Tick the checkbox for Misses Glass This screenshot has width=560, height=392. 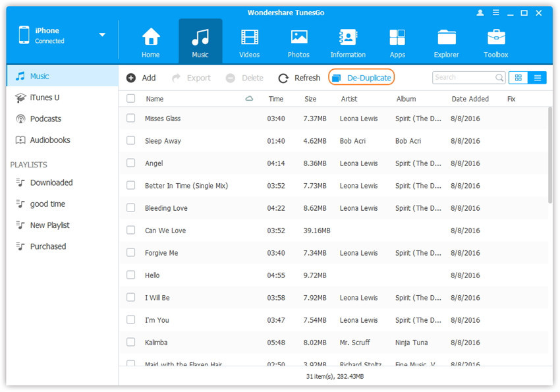(x=131, y=119)
